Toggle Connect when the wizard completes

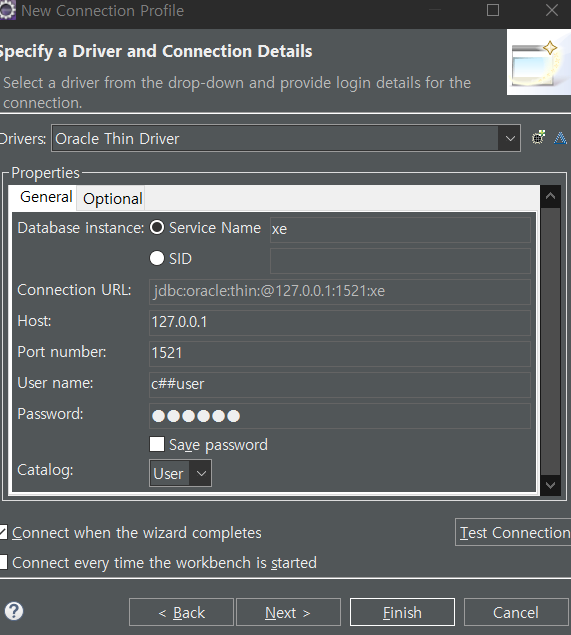point(3,532)
